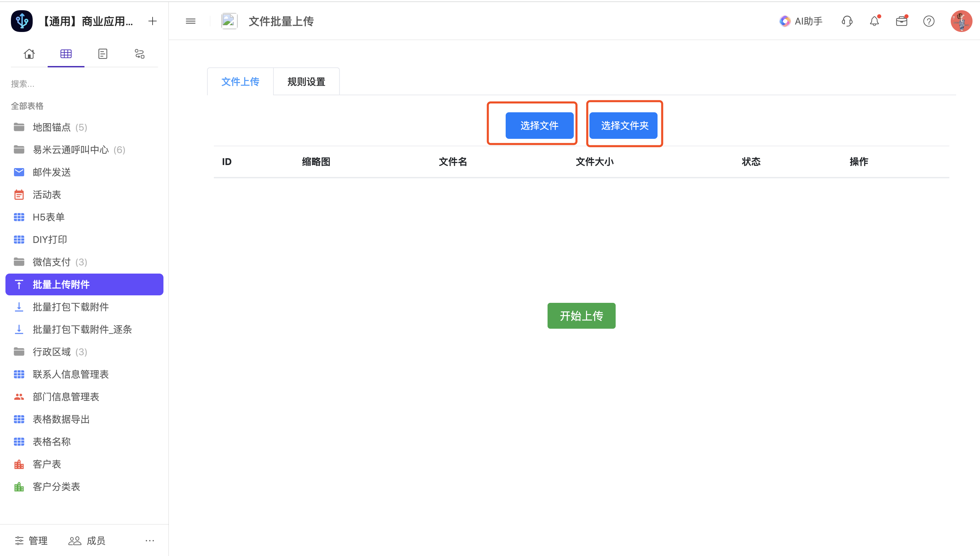Click the 状态 column header
The height and width of the screenshot is (556, 980).
(x=751, y=162)
